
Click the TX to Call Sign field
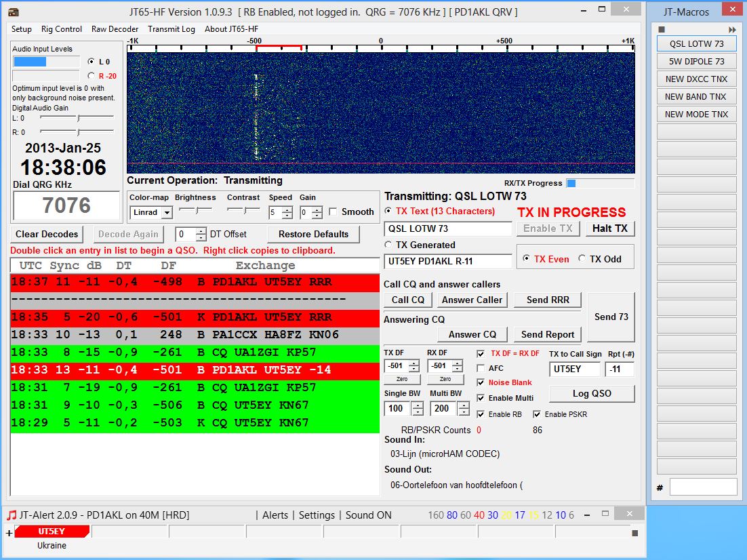[575, 369]
